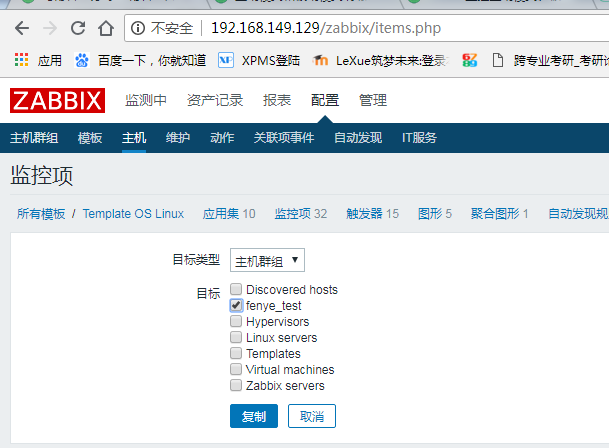Go to 自动发现 submenu
The height and width of the screenshot is (448, 609).
pyautogui.click(x=358, y=138)
